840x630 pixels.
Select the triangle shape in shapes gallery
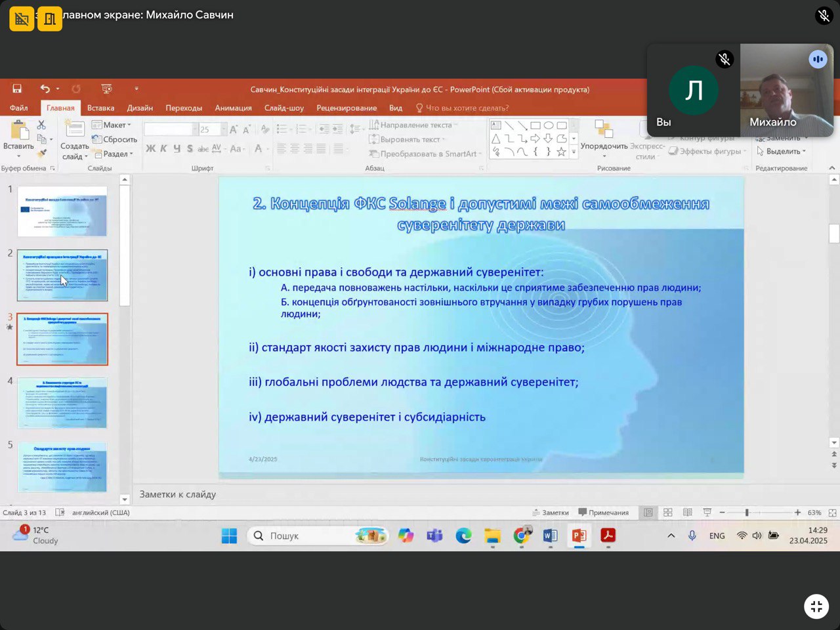496,138
